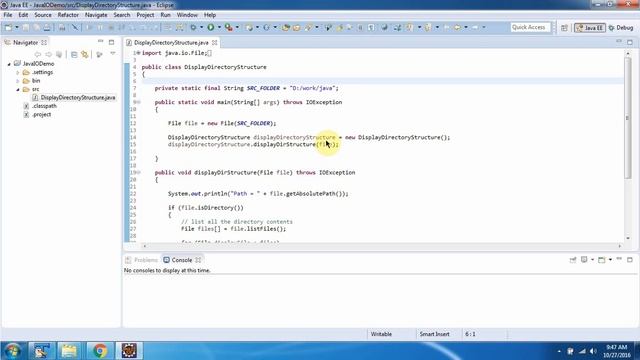Click the Print toolbar icon
Screen dimensions: 640x360
coord(47,27)
